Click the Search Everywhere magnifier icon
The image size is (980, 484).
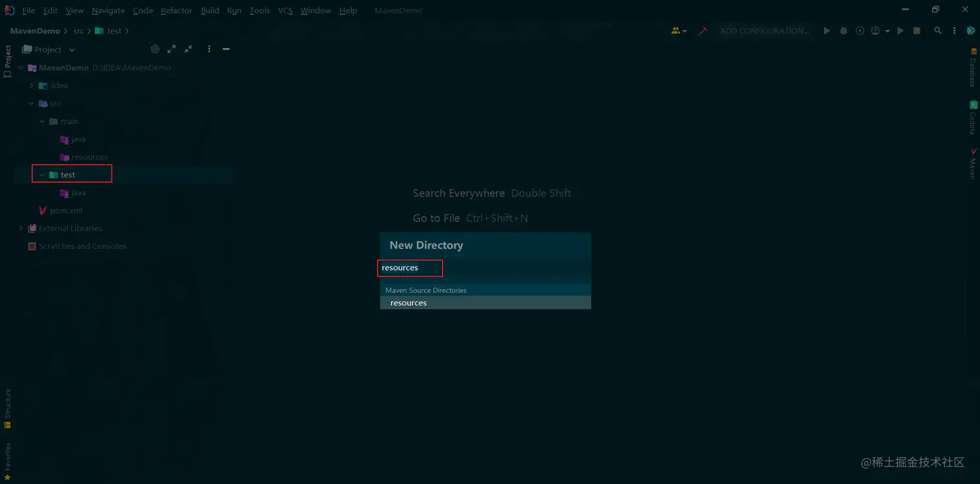938,30
